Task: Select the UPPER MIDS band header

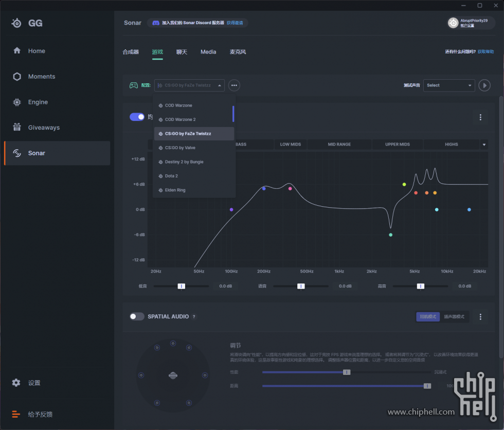Action: pos(397,145)
